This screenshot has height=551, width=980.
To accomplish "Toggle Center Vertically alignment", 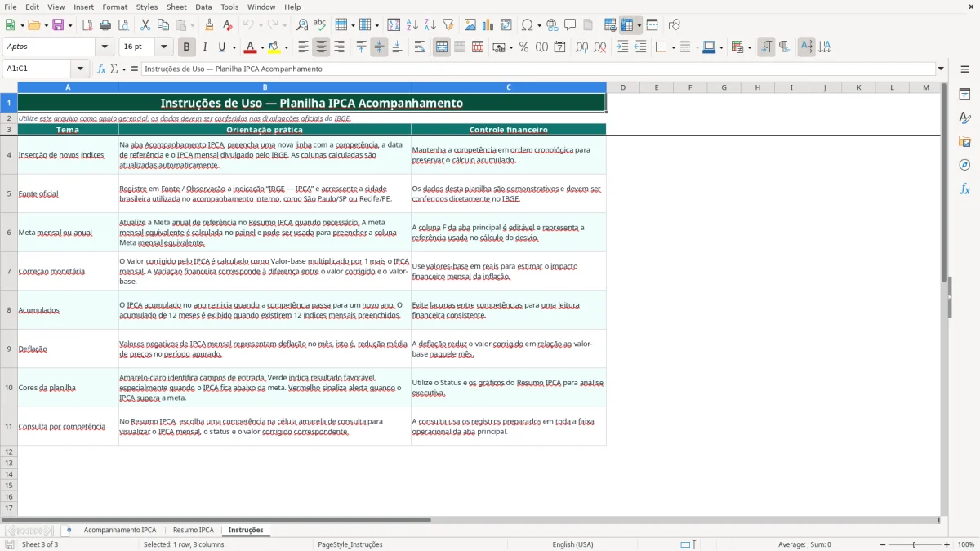I will point(379,47).
